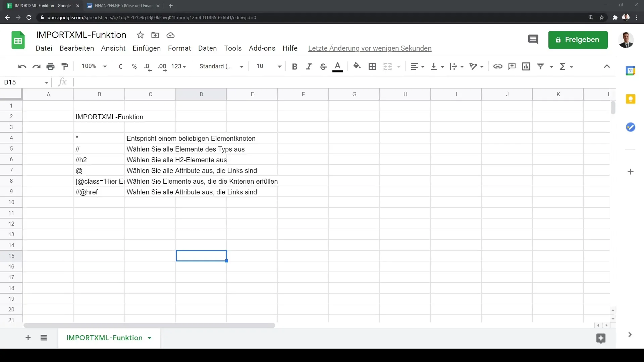Open vertical align dropdown
644x362 pixels.
click(x=437, y=66)
